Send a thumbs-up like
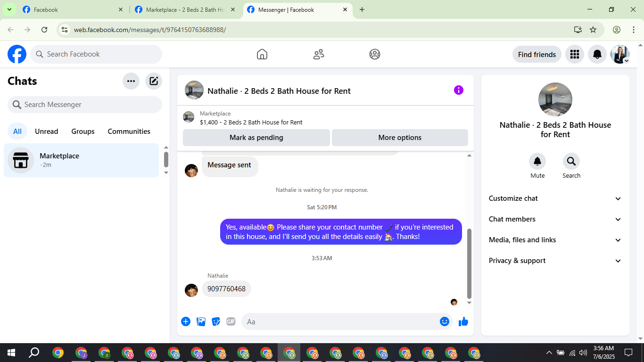The height and width of the screenshot is (362, 644). [x=463, y=321]
